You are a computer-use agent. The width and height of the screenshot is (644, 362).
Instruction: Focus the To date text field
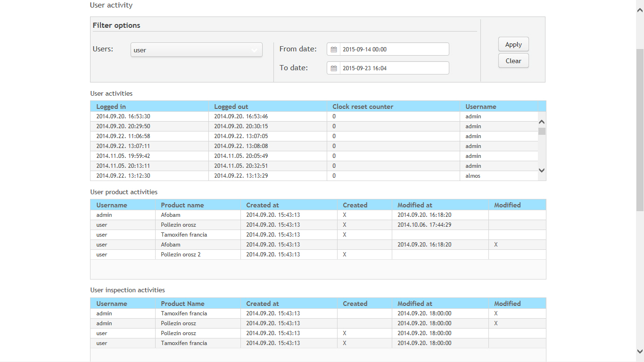coord(394,68)
